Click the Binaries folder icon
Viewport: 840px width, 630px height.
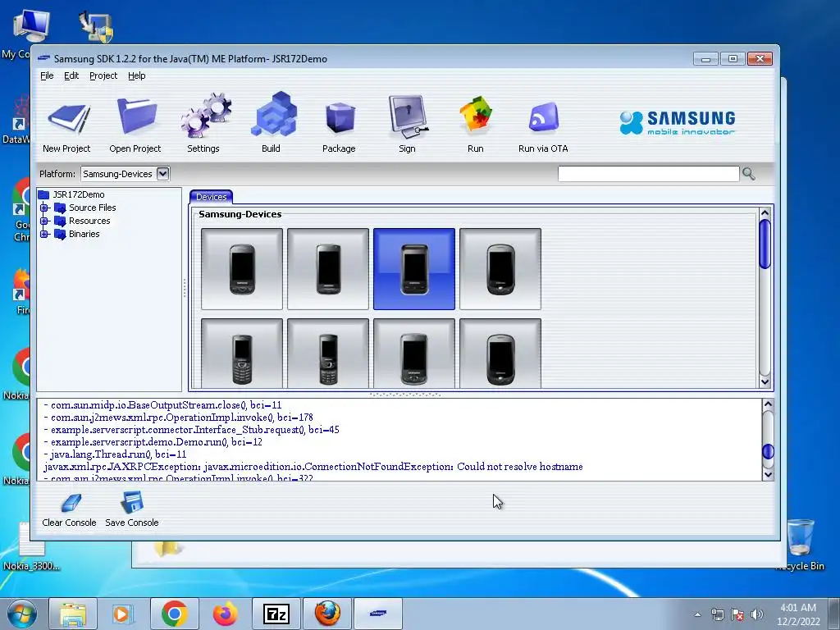coord(60,234)
